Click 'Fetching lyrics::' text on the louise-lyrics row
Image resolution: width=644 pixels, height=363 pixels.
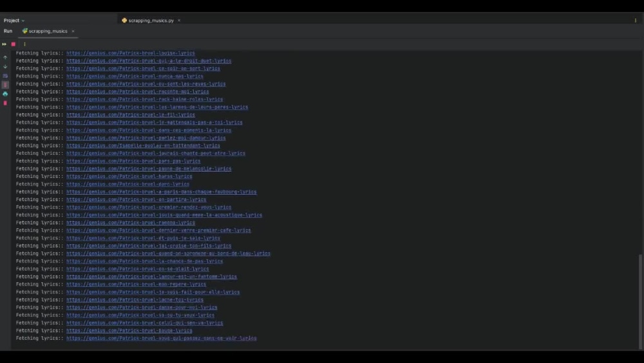39,53
